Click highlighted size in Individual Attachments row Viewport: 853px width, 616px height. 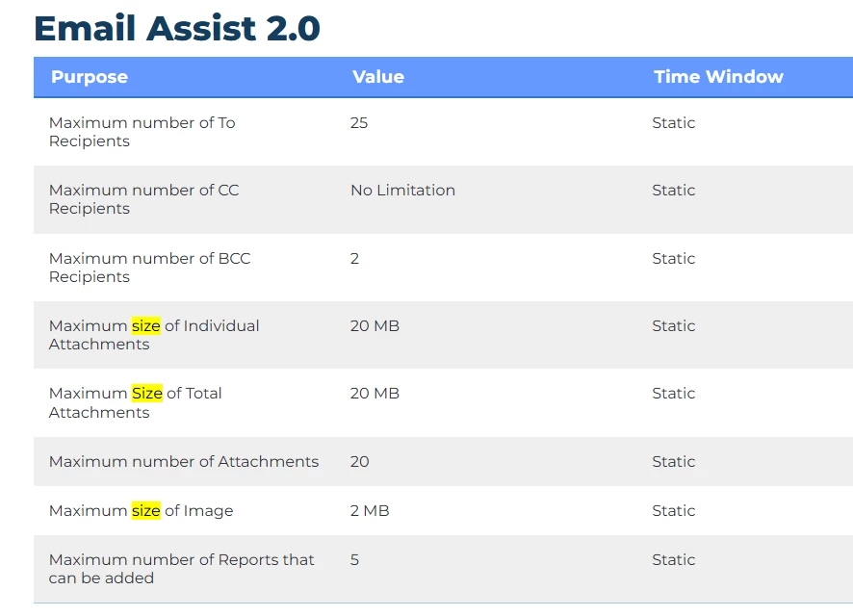point(145,325)
